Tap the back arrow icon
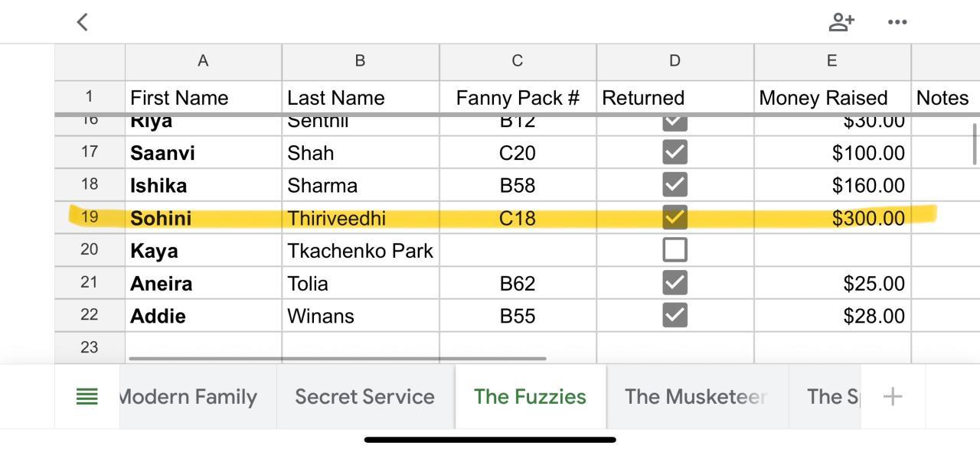Viewport: 980px width, 452px height. [83, 22]
